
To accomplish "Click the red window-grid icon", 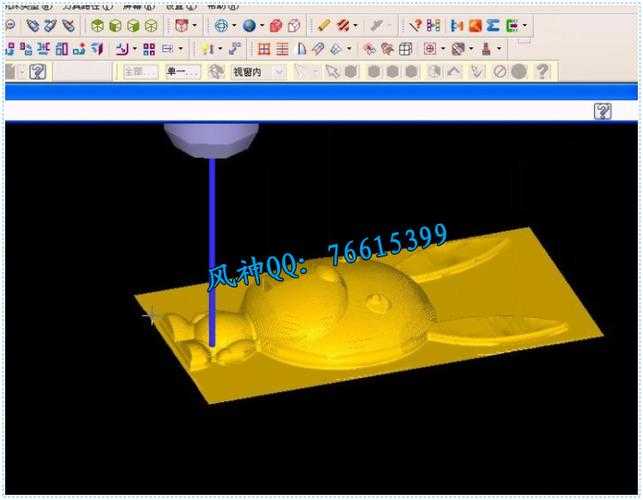I will point(264,49).
